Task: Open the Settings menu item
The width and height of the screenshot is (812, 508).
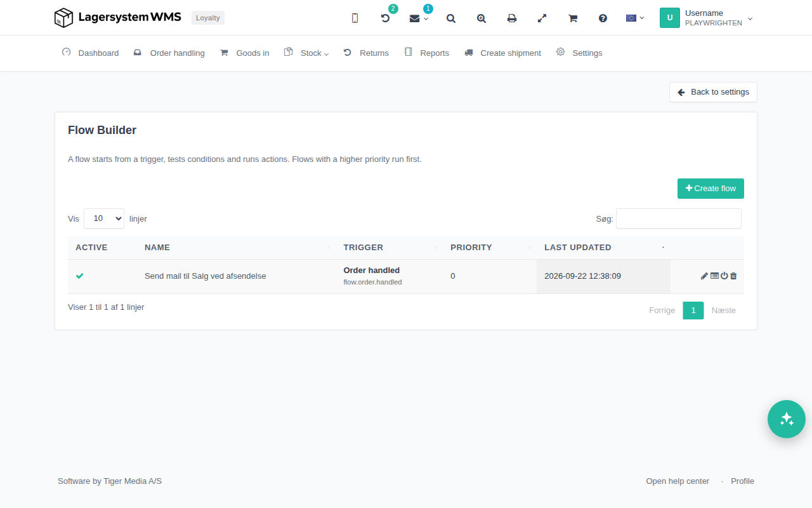Action: pyautogui.click(x=579, y=53)
